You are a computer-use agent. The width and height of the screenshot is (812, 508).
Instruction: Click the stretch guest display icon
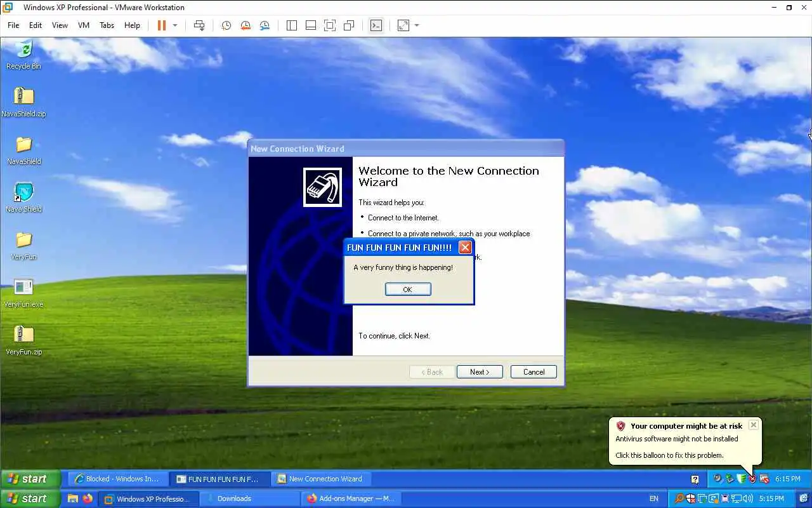pyautogui.click(x=403, y=25)
